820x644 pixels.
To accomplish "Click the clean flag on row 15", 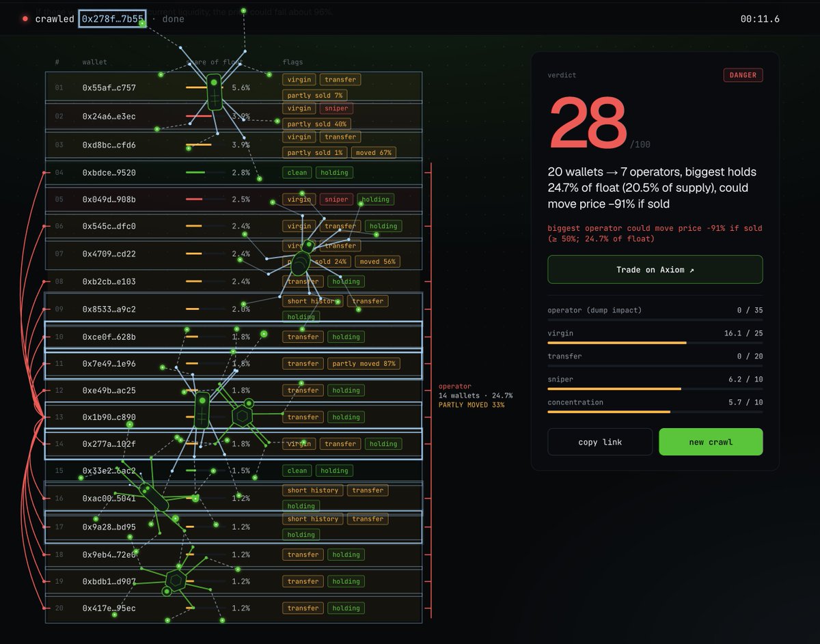I will (297, 471).
